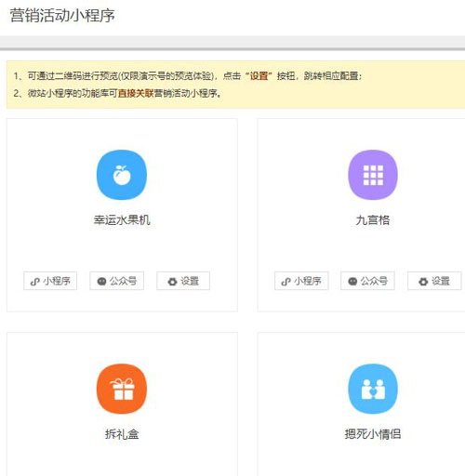Select the 摁死小情侣 title text

coord(373,434)
